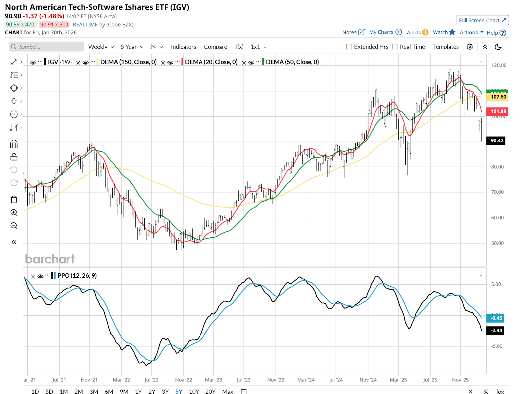
Task: Click the Symbol search input field
Action: tap(47, 47)
